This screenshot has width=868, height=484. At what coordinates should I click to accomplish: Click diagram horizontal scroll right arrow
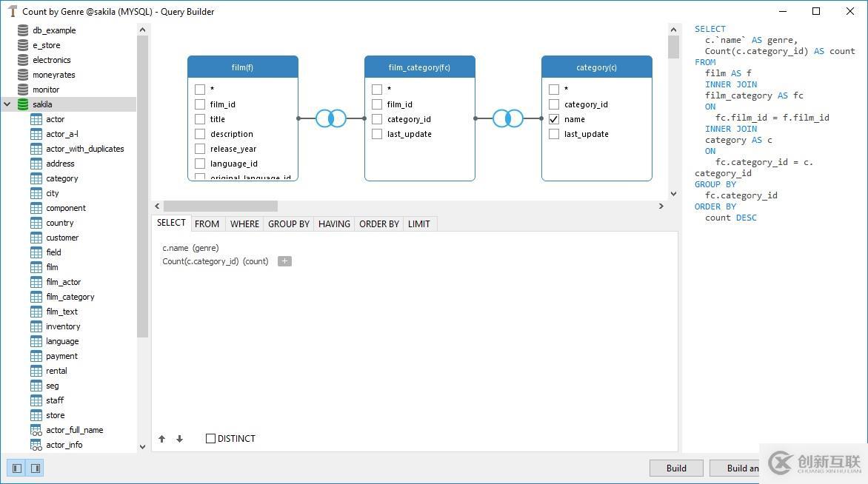[x=661, y=206]
